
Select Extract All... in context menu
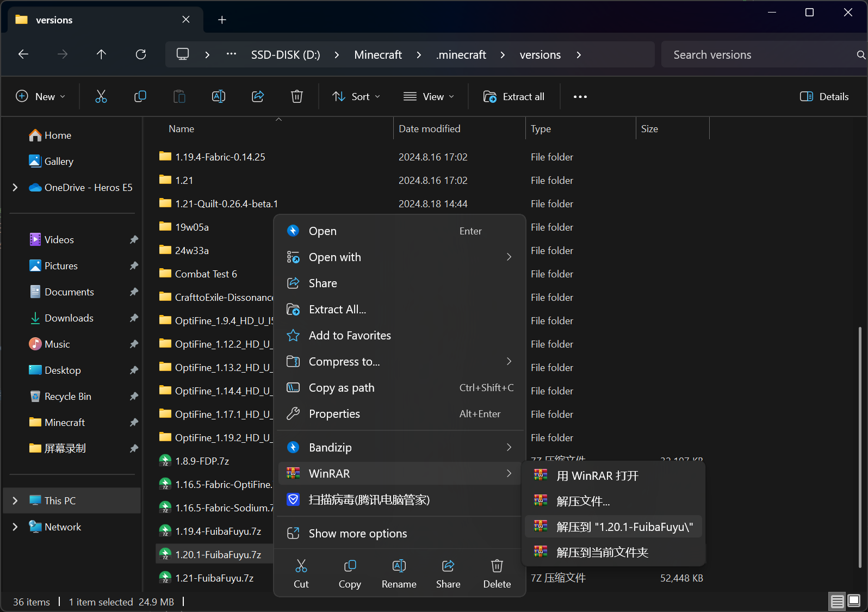(x=400, y=310)
